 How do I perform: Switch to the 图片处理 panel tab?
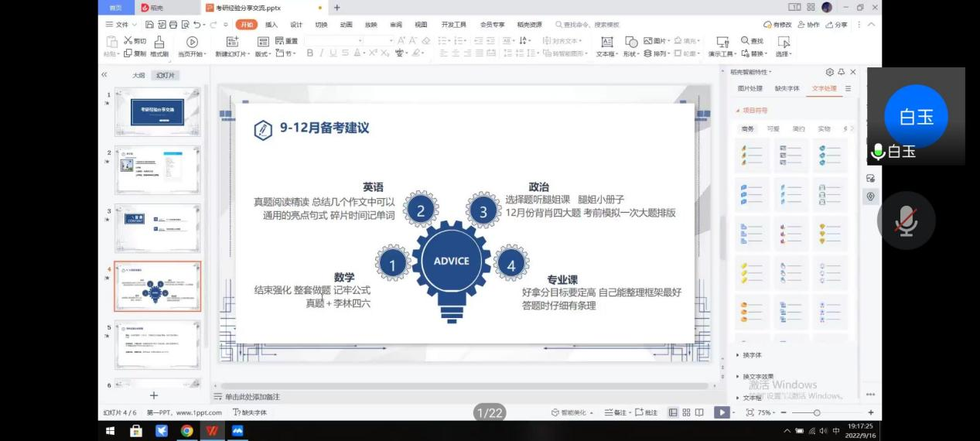pos(750,89)
